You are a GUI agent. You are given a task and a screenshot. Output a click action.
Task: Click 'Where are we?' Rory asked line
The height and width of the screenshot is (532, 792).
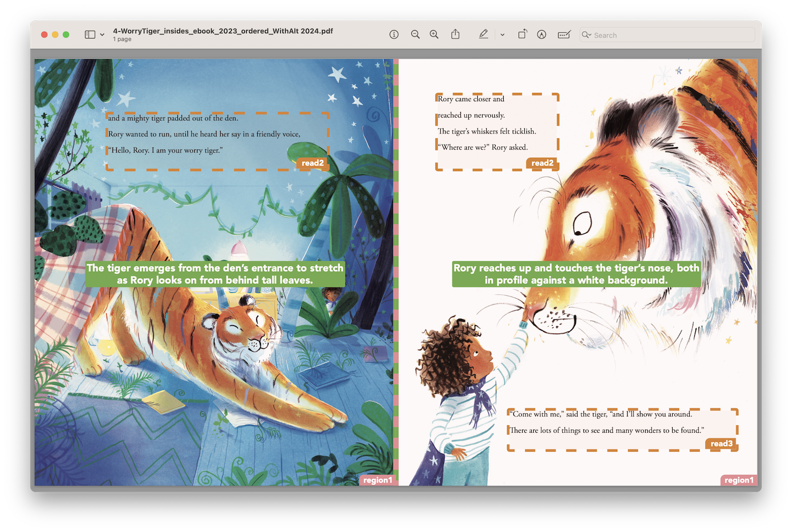pyautogui.click(x=483, y=147)
